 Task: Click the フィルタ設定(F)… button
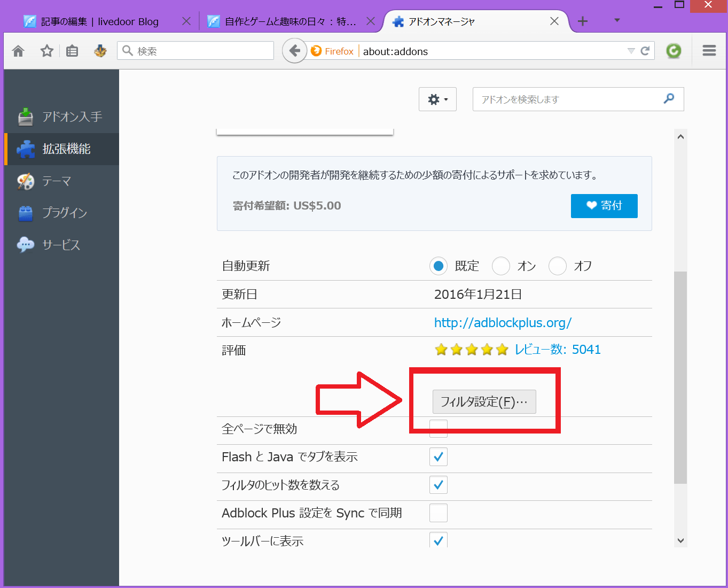(x=484, y=402)
